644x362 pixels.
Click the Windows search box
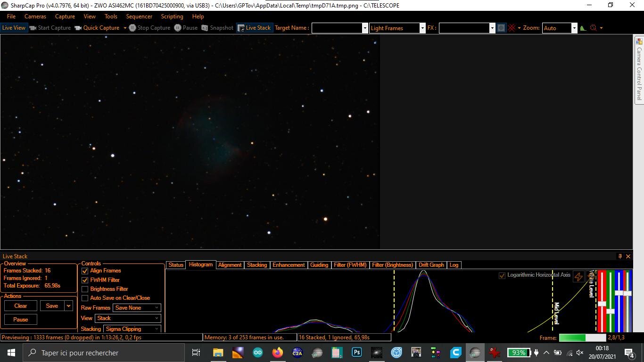104,353
